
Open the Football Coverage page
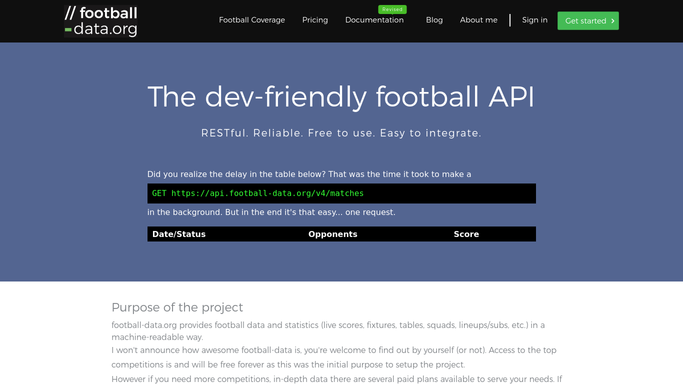pos(252,20)
